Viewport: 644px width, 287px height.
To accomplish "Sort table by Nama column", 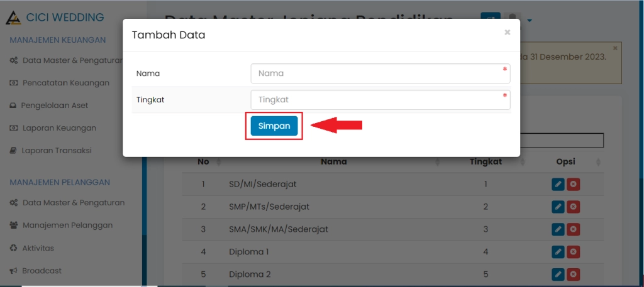I will point(333,162).
